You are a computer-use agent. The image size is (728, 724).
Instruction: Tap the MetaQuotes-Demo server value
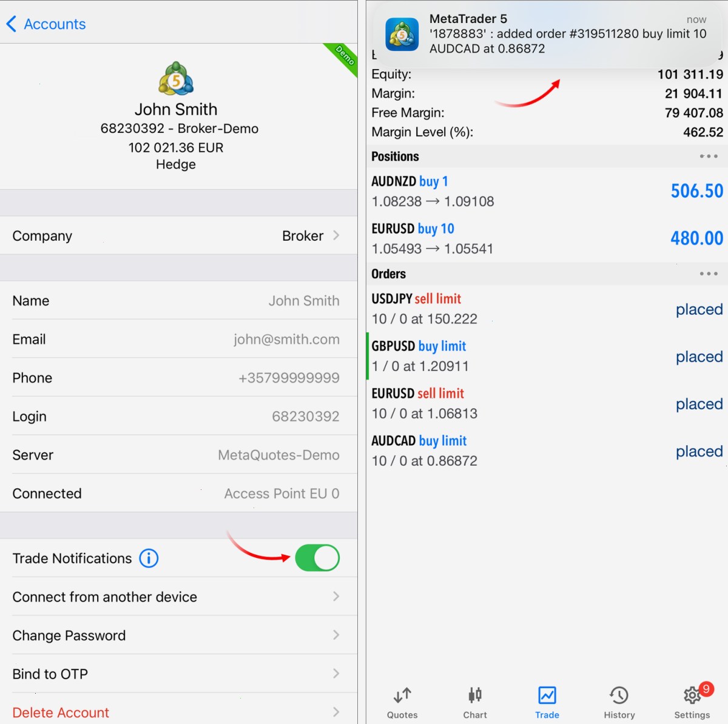[x=278, y=455]
